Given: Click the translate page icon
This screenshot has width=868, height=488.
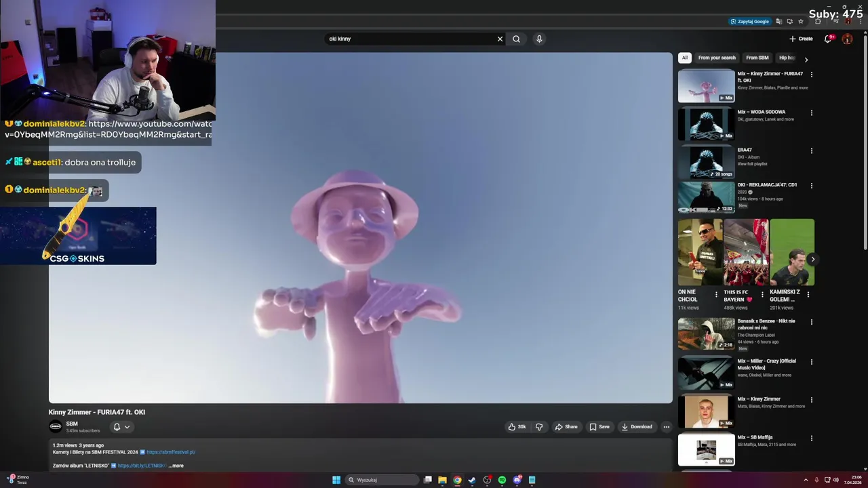Looking at the screenshot, I should click(x=779, y=21).
